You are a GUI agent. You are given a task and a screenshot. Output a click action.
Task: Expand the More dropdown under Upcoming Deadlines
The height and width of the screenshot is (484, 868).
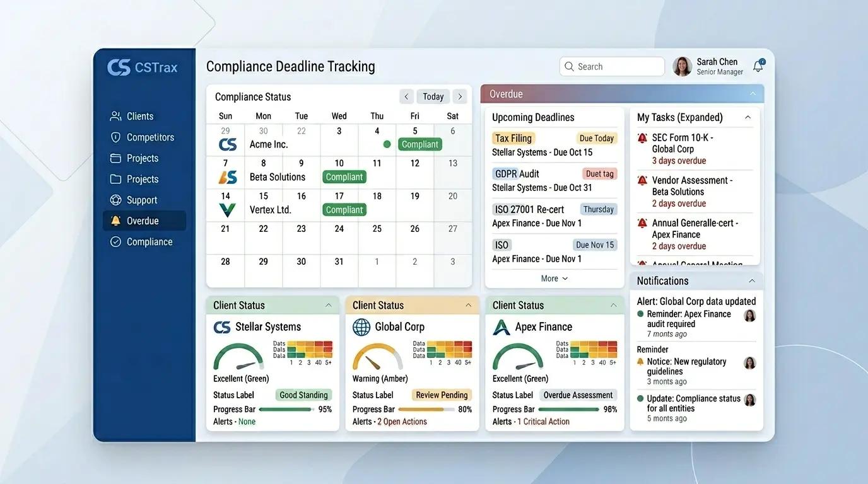coord(553,278)
